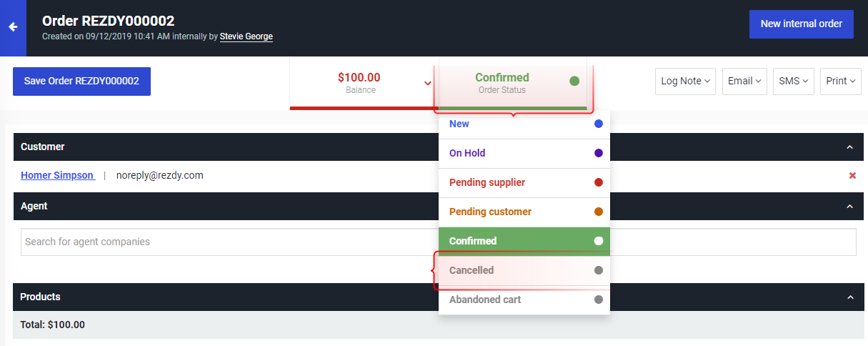
Task: Open the Print dropdown
Action: point(841,81)
